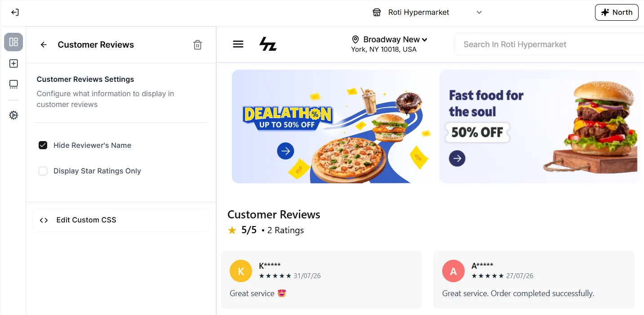Enable Display Star Ratings Only

(43, 171)
